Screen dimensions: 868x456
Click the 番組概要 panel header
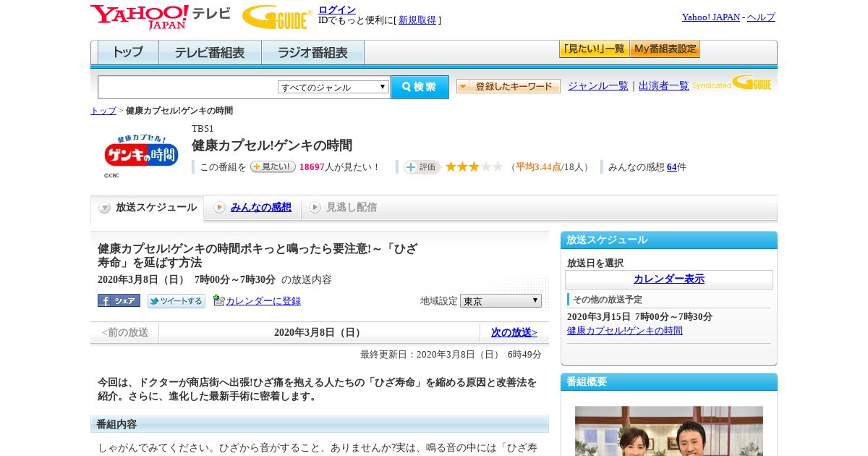[x=669, y=382]
